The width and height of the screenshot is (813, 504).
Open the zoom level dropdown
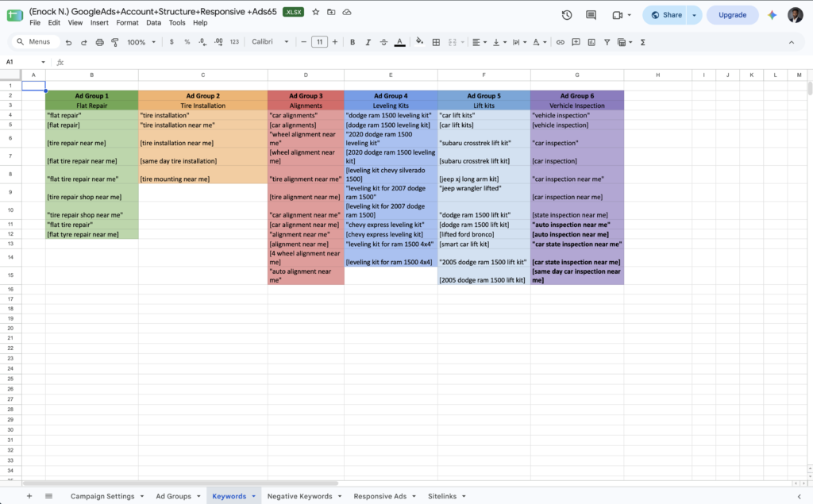[x=141, y=43]
